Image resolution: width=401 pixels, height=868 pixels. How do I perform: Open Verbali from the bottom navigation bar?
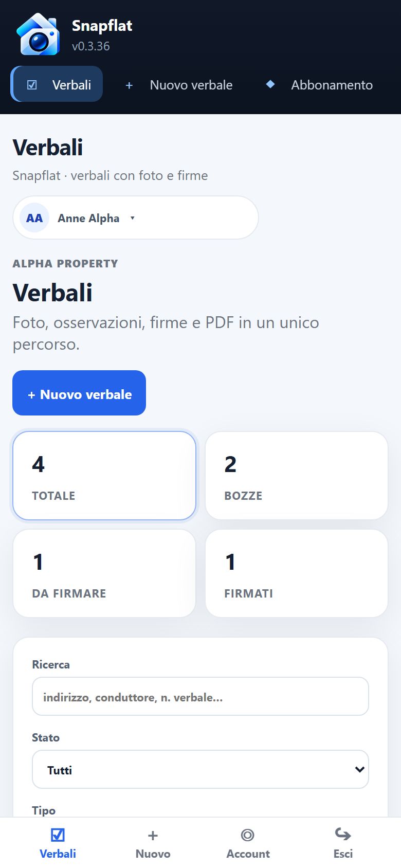point(58,842)
